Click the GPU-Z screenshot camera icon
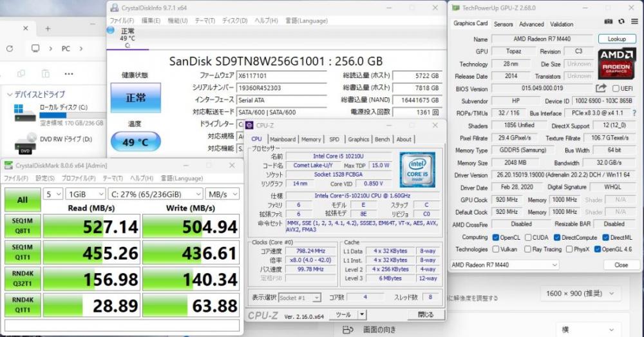Screen dimensions: 644x337 [609, 22]
